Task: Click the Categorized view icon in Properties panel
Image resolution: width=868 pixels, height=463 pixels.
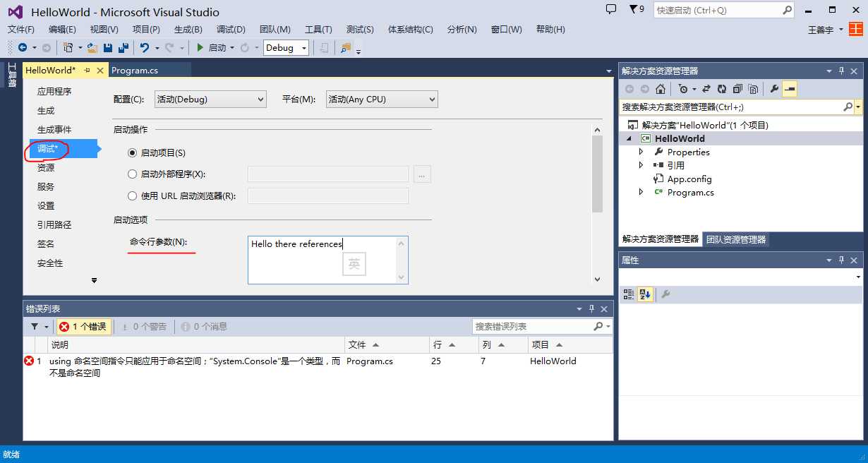Action: (x=629, y=294)
